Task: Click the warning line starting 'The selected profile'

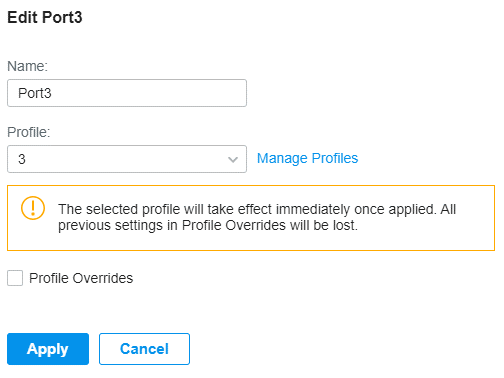Action: tap(257, 209)
